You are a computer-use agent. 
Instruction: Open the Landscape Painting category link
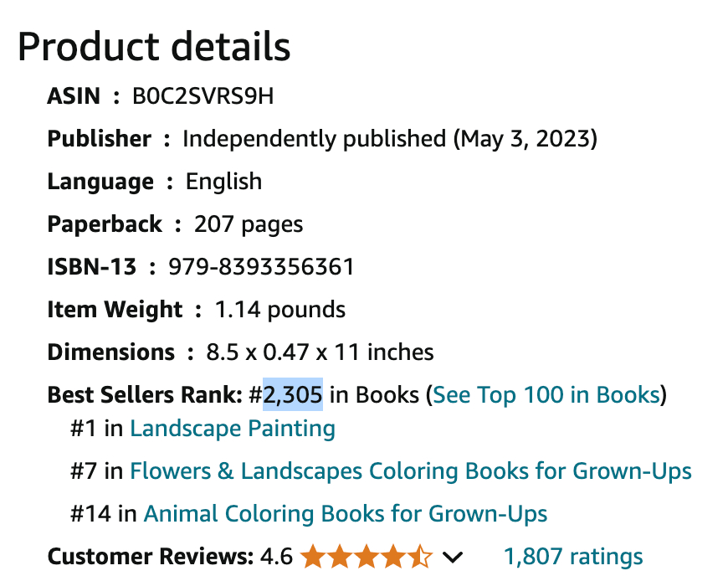233,429
